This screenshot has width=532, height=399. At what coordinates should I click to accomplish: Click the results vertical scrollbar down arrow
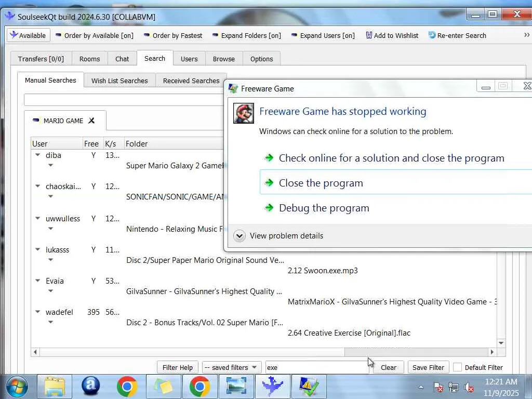tap(501, 343)
